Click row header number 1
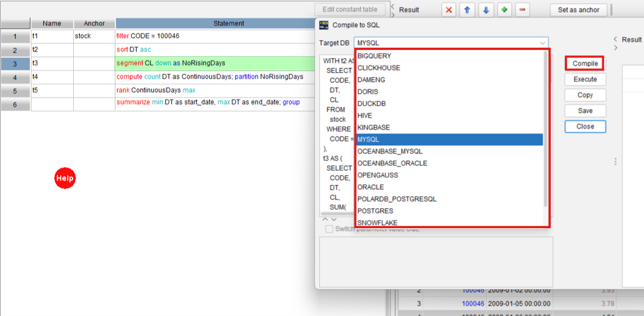This screenshot has width=644, height=316. pos(15,37)
